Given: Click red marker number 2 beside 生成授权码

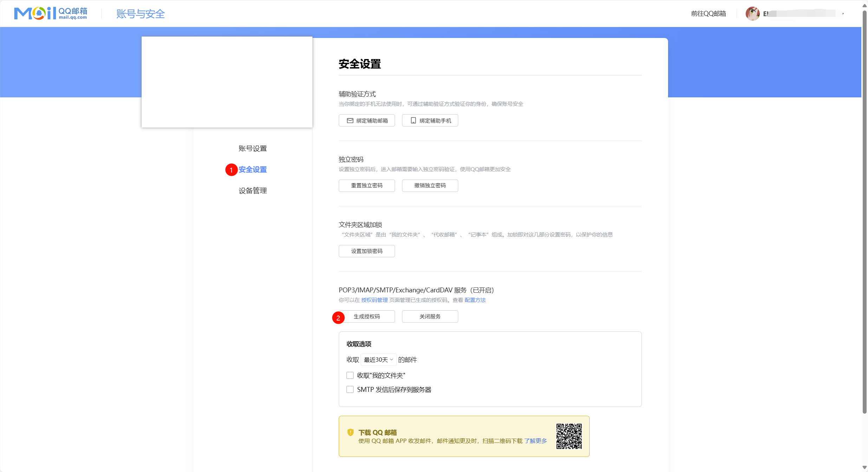Looking at the screenshot, I should tap(338, 318).
